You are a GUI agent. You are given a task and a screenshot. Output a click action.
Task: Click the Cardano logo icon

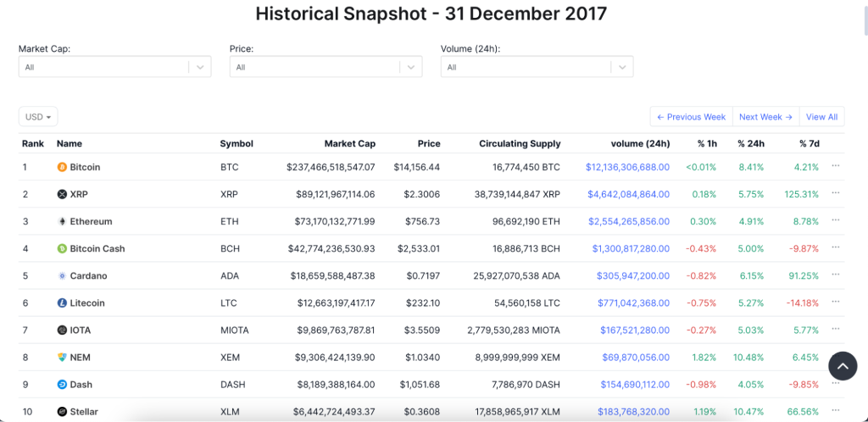[x=62, y=275]
